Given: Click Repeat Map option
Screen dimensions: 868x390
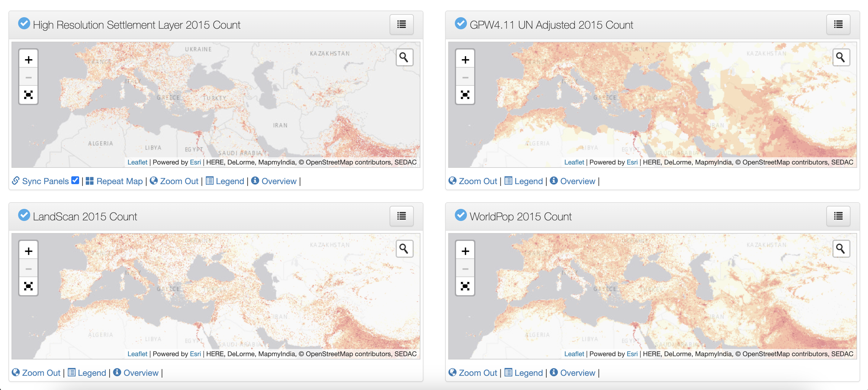Looking at the screenshot, I should pyautogui.click(x=119, y=181).
